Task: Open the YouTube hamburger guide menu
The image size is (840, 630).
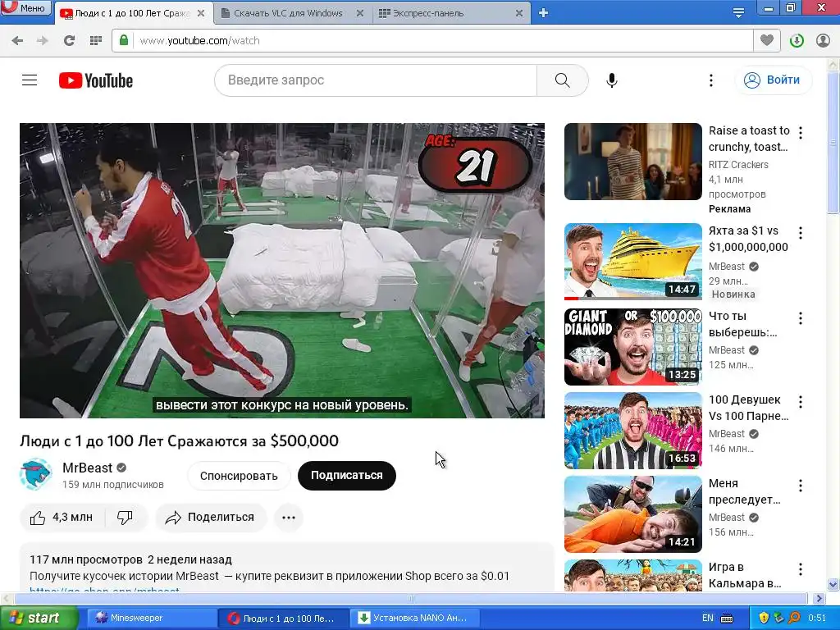Action: click(x=30, y=80)
